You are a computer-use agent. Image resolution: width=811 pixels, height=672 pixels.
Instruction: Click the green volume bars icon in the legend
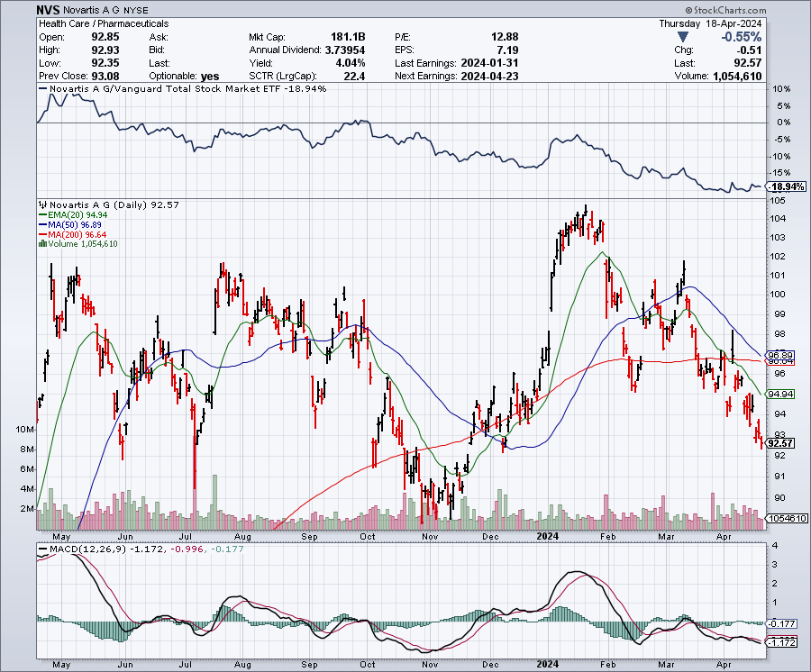tap(41, 244)
